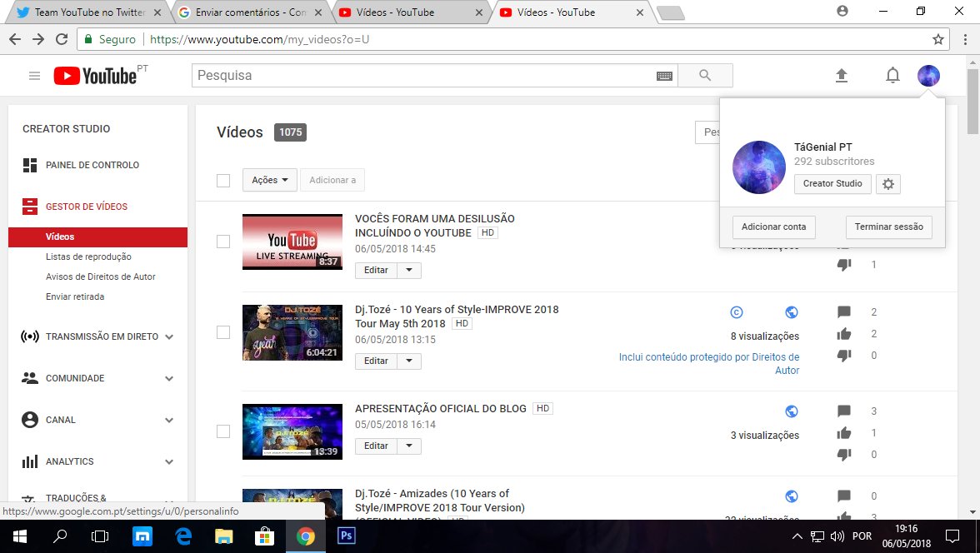Click the Chrome address bar URL

[259, 39]
